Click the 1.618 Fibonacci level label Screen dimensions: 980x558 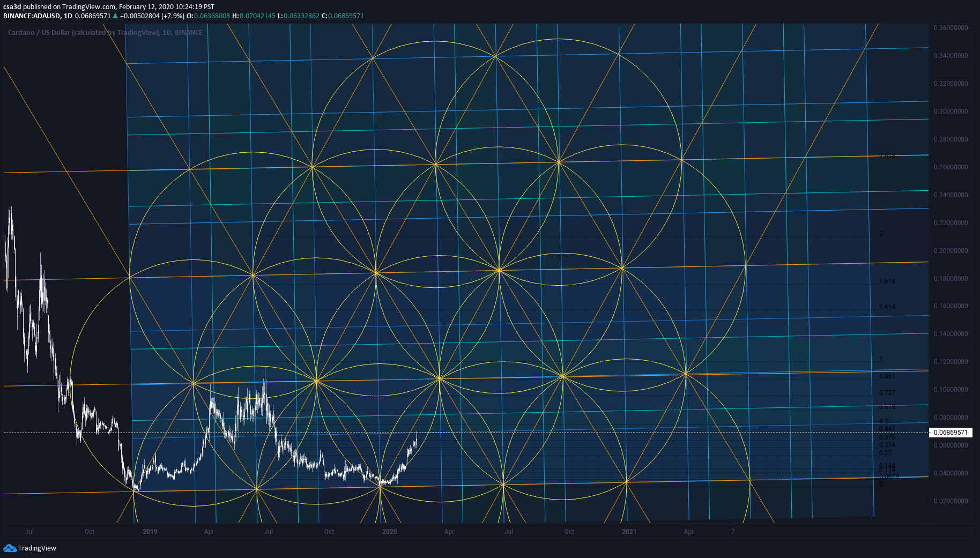click(887, 281)
